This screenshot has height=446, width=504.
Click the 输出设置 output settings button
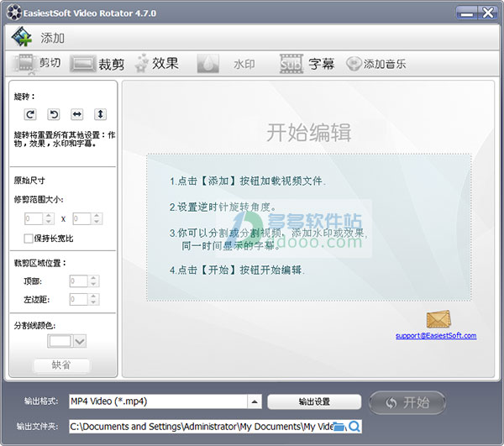314,401
